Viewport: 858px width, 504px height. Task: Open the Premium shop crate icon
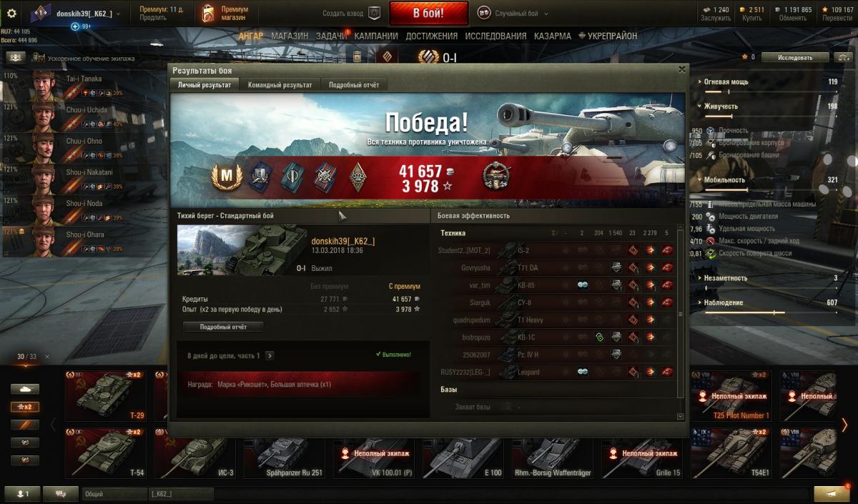tap(207, 13)
